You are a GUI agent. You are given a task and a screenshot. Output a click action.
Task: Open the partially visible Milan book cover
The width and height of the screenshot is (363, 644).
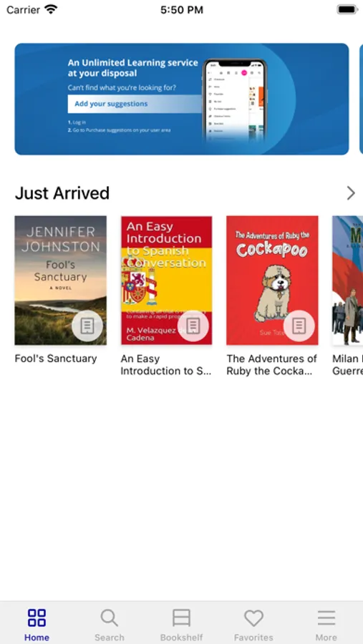pos(348,280)
